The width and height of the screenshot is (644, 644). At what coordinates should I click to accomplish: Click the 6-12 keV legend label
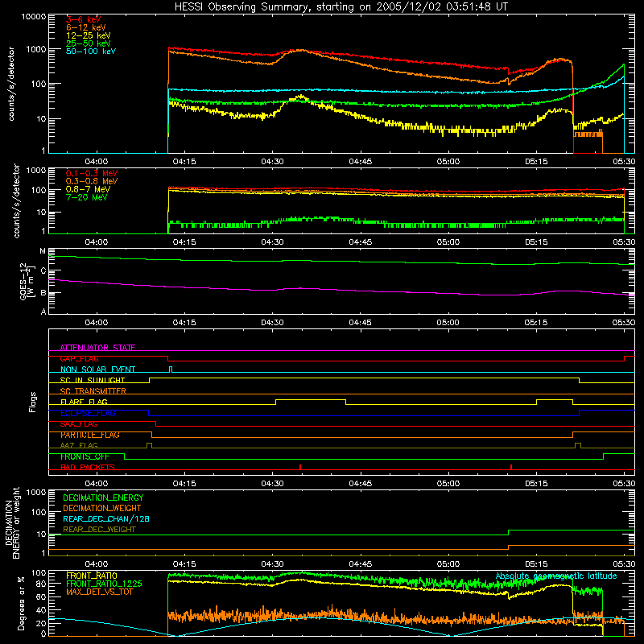click(x=86, y=27)
